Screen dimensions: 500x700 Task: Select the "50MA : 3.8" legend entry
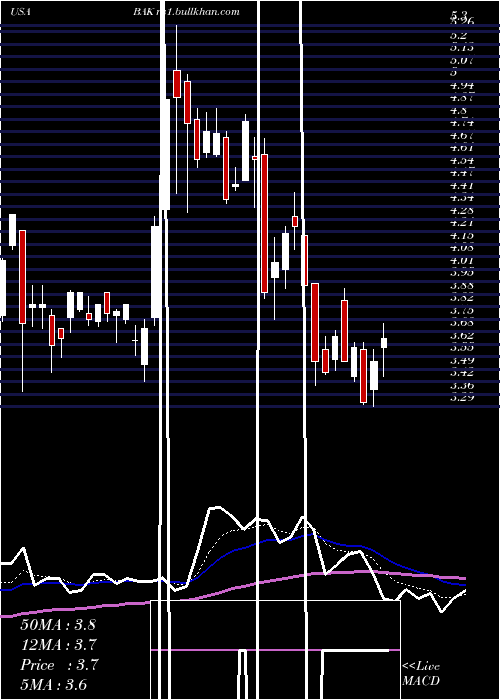point(58,625)
